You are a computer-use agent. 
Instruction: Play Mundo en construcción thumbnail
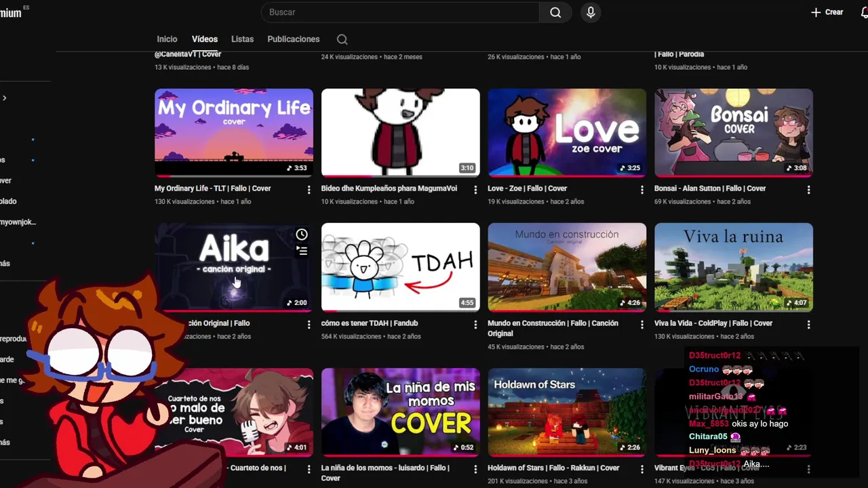567,268
